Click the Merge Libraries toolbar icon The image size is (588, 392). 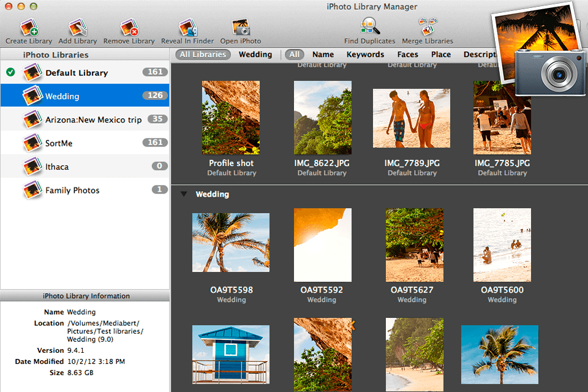(428, 27)
